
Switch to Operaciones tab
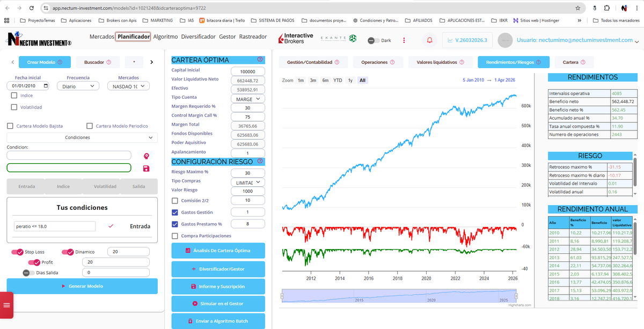[x=378, y=62]
